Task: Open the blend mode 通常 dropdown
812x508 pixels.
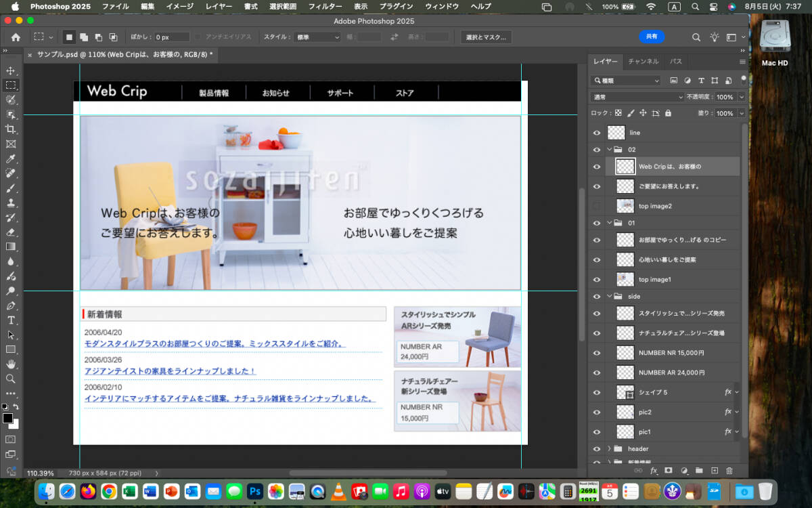Action: (637, 97)
